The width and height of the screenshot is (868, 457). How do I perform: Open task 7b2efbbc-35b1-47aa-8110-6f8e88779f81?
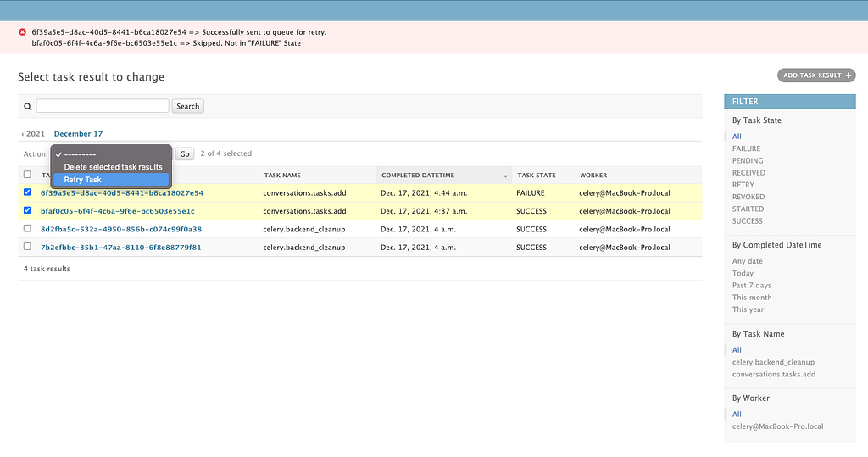pyautogui.click(x=120, y=247)
